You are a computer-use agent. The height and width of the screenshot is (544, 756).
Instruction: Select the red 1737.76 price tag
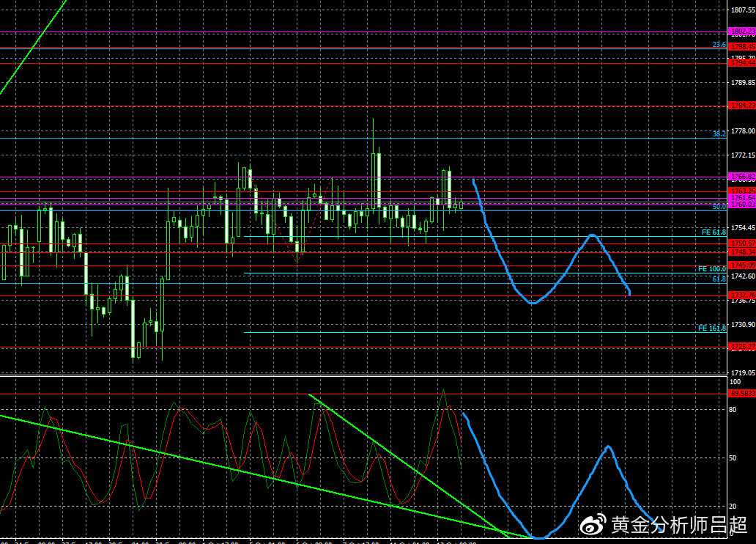click(741, 295)
